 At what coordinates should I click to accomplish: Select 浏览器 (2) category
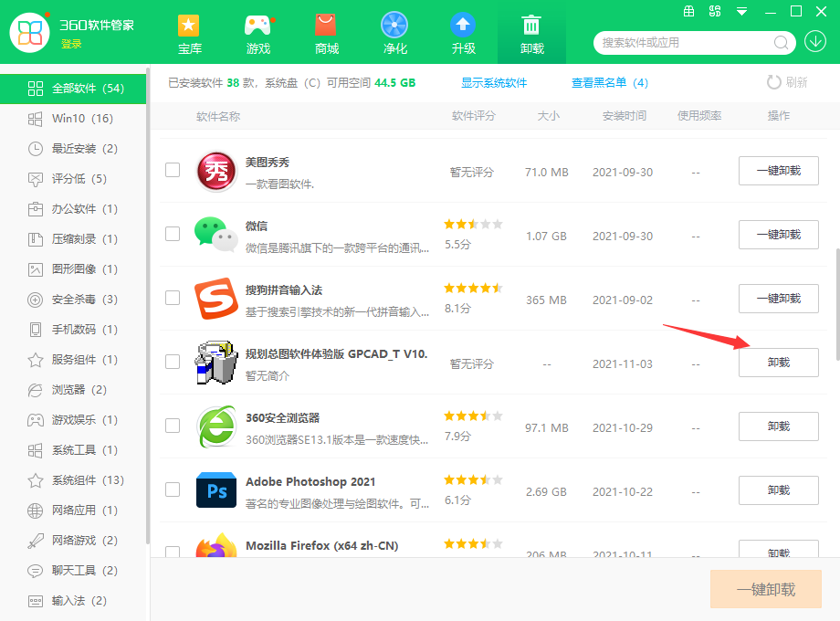click(73, 390)
